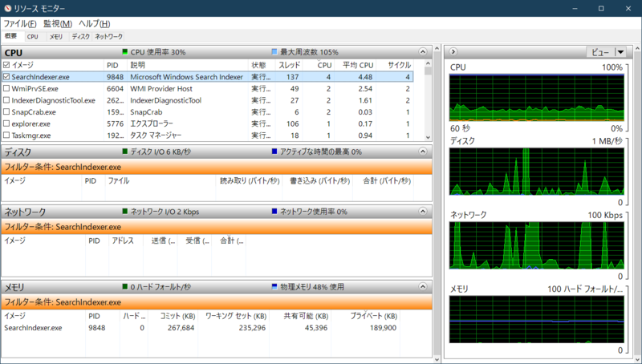Click graph pane scrollbar up arrow
This screenshot has width=642, height=364.
(x=637, y=48)
